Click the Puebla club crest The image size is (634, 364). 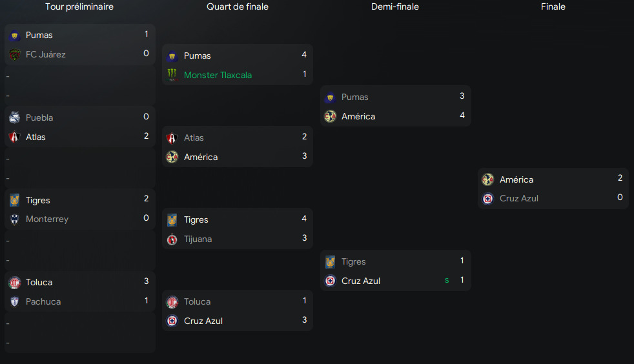click(14, 117)
